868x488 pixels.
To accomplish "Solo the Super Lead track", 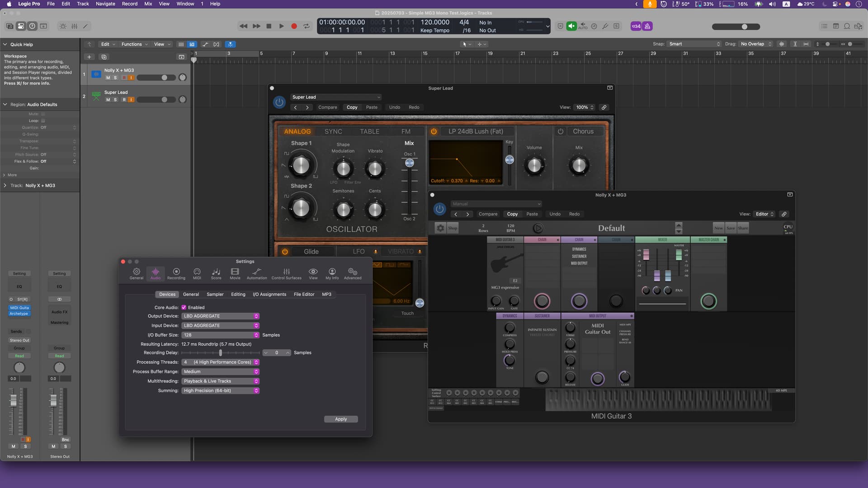I will (x=115, y=100).
